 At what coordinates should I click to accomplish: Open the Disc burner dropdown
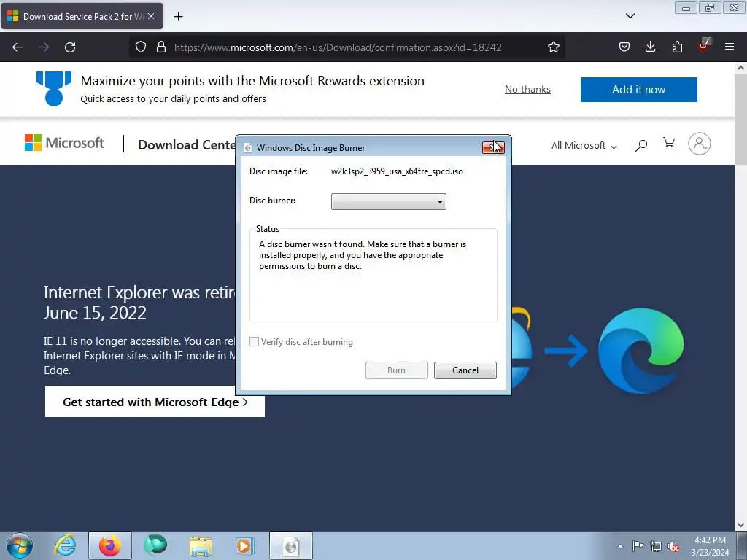388,201
